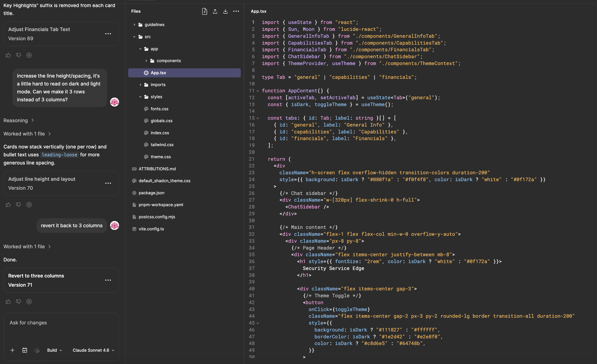Expand Worked with 1 file above Cards text

[27, 134]
